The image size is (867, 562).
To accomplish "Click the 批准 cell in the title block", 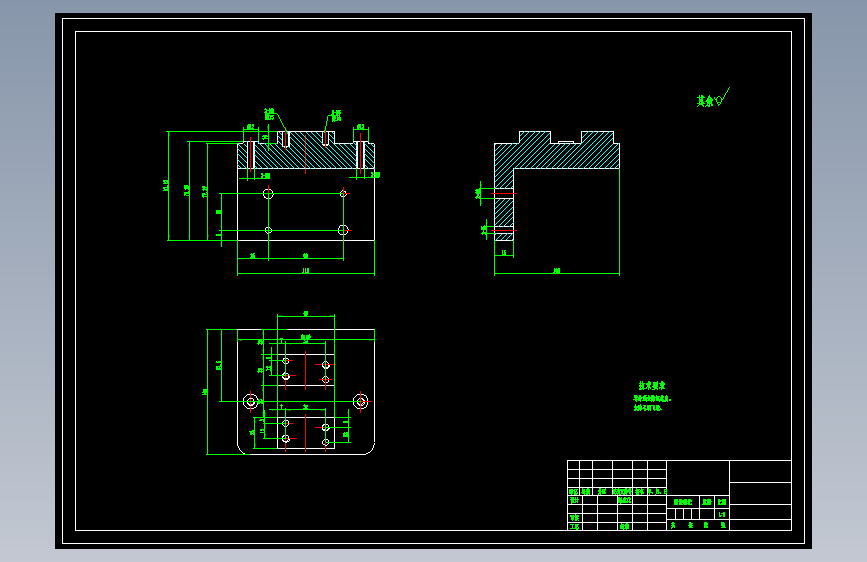I will pos(624,527).
